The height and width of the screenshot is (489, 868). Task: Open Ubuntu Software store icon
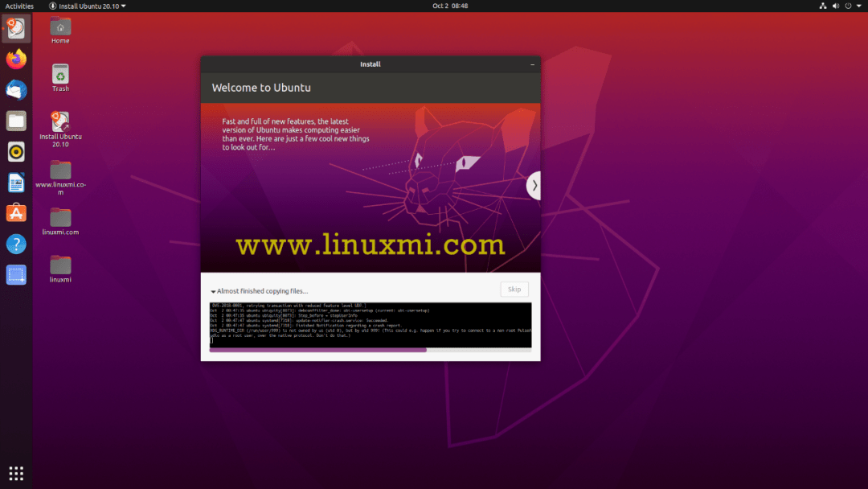(16, 213)
